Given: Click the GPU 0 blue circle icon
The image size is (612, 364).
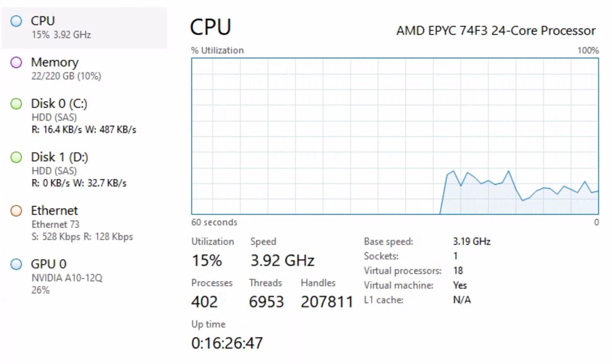Looking at the screenshot, I should click(x=16, y=264).
